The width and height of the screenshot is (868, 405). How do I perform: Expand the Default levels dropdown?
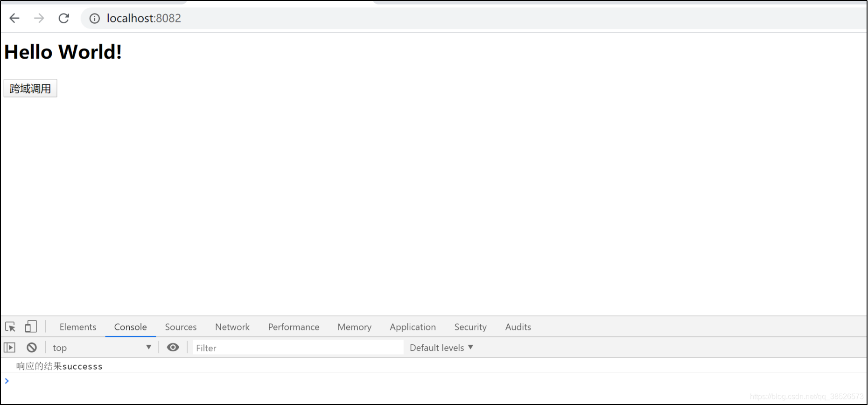click(441, 348)
